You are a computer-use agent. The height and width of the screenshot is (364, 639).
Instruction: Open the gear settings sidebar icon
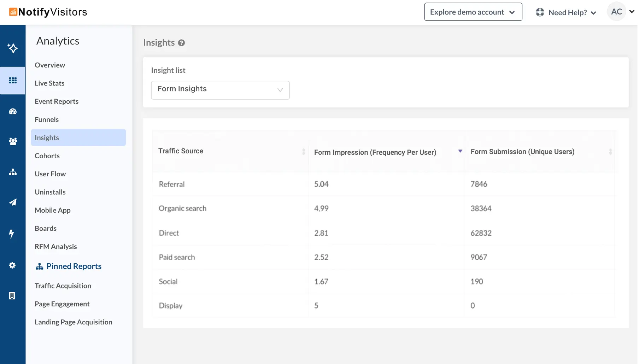(x=12, y=265)
